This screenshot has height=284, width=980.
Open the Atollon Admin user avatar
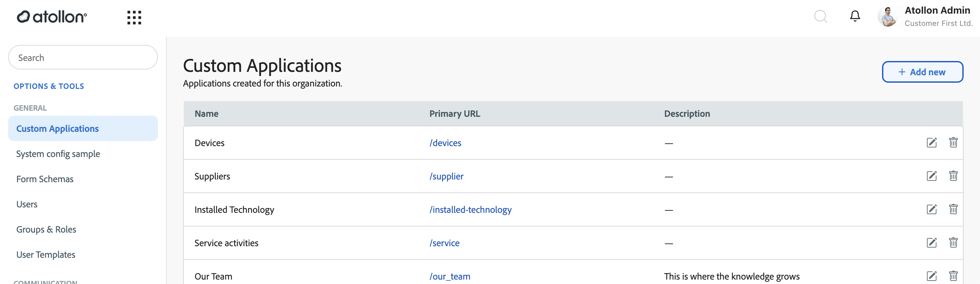tap(888, 17)
